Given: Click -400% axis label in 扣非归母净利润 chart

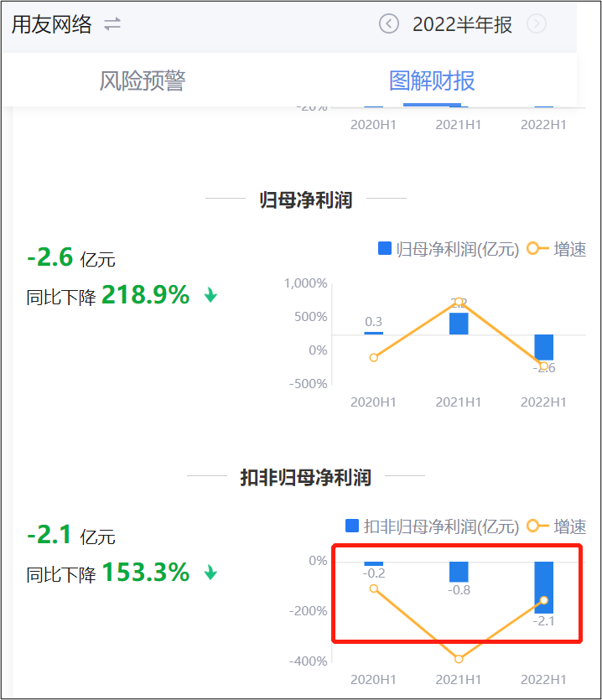Looking at the screenshot, I should click(309, 661).
